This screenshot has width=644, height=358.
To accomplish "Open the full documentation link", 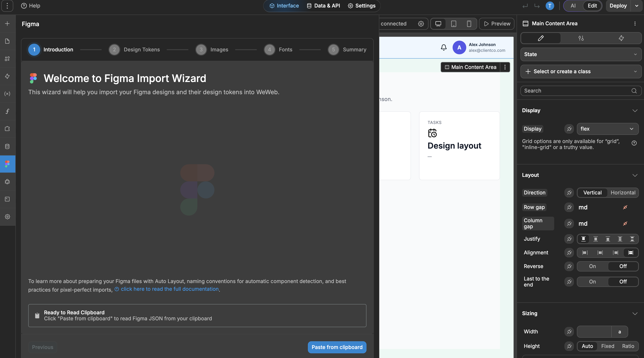I will tap(170, 289).
